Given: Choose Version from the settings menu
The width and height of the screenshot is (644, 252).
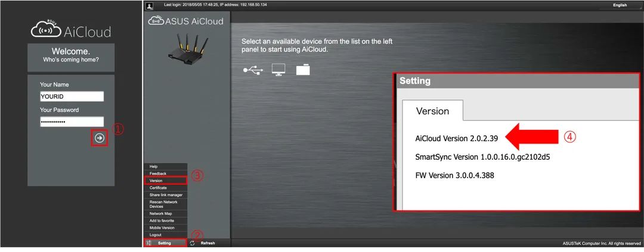Looking at the screenshot, I should [166, 181].
